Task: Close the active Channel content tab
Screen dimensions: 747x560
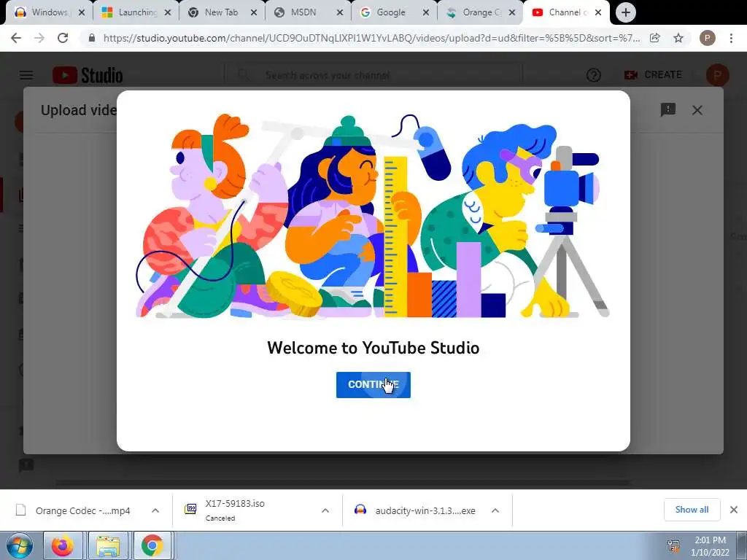Action: (598, 13)
